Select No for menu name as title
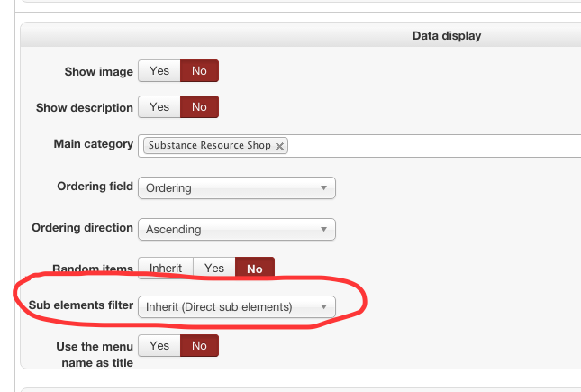581x392 pixels. pyautogui.click(x=199, y=345)
